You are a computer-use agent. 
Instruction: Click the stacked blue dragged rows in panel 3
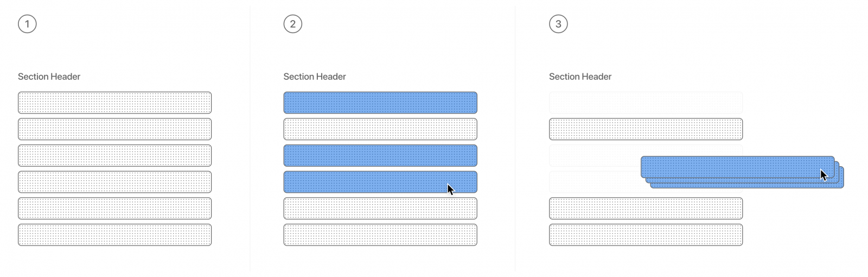coord(742,172)
